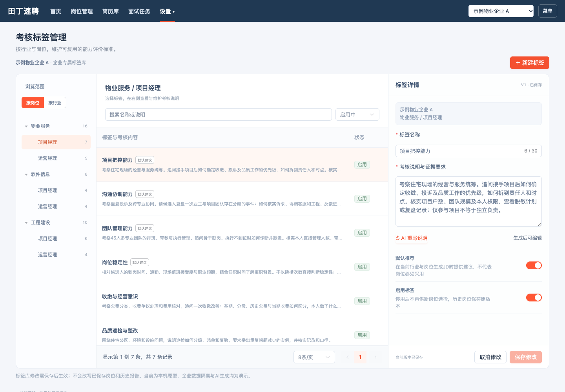
Task: Select 项目经理 under 物业服务
Action: [x=56, y=142]
